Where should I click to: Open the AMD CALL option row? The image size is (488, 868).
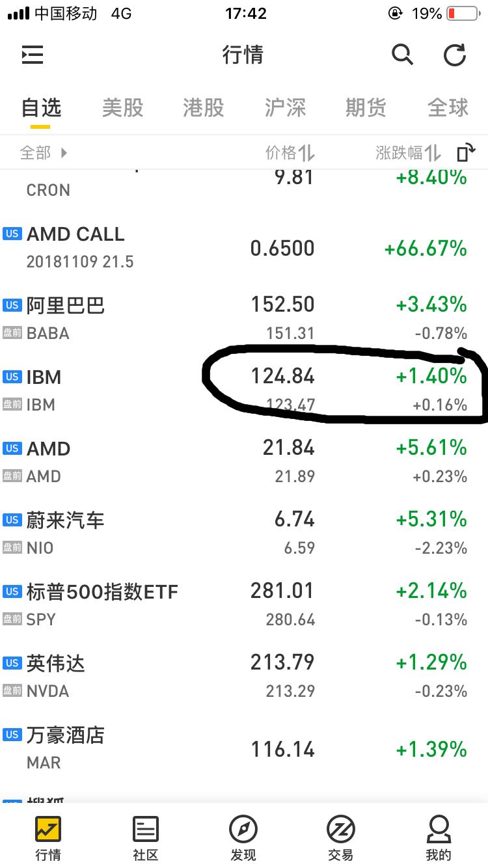pyautogui.click(x=244, y=247)
